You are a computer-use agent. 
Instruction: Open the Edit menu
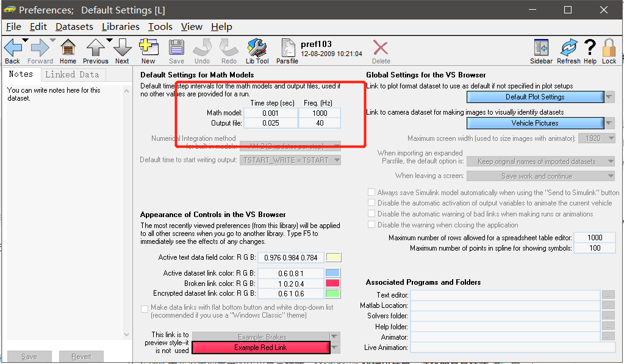click(38, 27)
